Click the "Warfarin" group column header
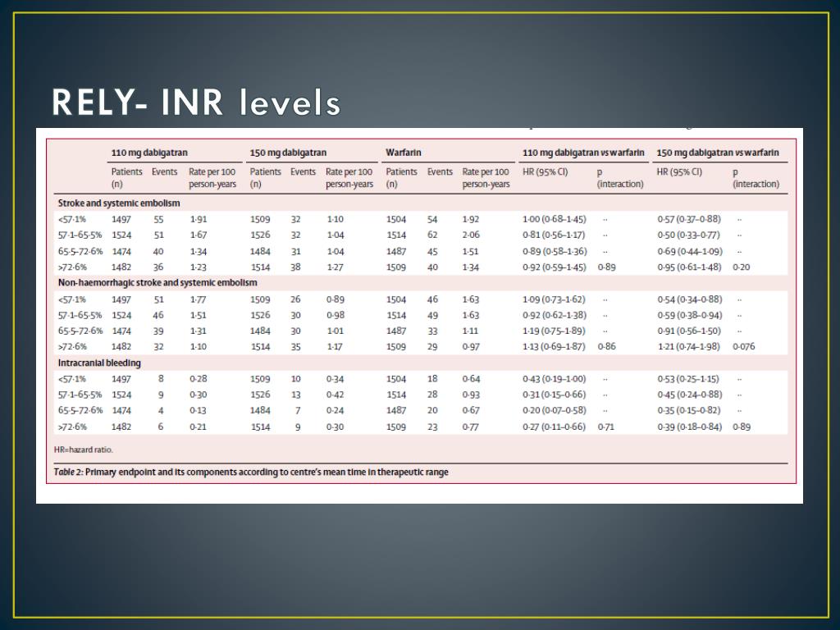This screenshot has width=840, height=630. click(x=404, y=153)
